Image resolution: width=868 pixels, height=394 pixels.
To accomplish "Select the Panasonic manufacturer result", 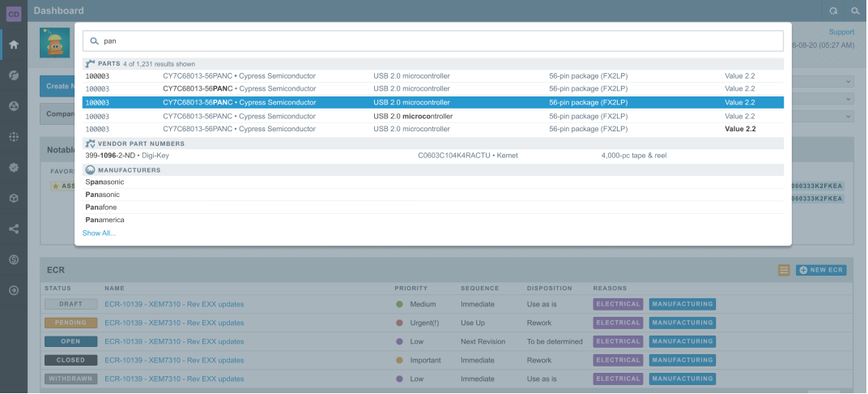I will [x=105, y=195].
